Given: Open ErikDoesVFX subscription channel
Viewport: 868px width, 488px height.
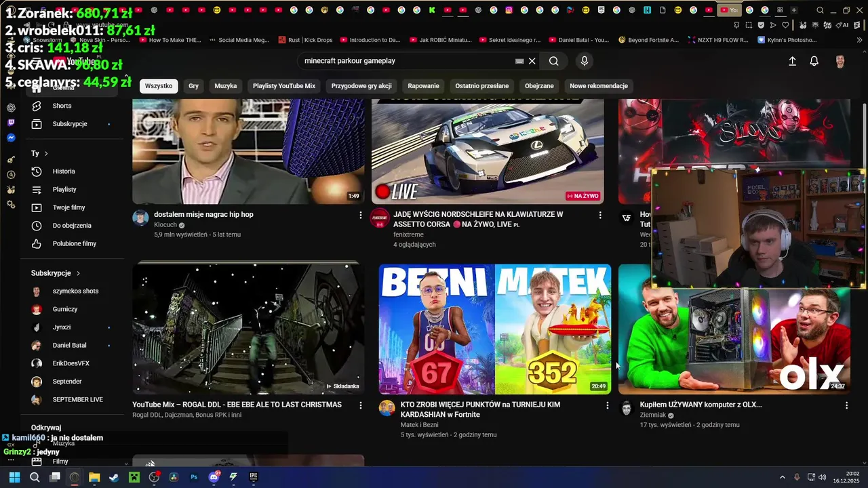Looking at the screenshot, I should tap(71, 363).
